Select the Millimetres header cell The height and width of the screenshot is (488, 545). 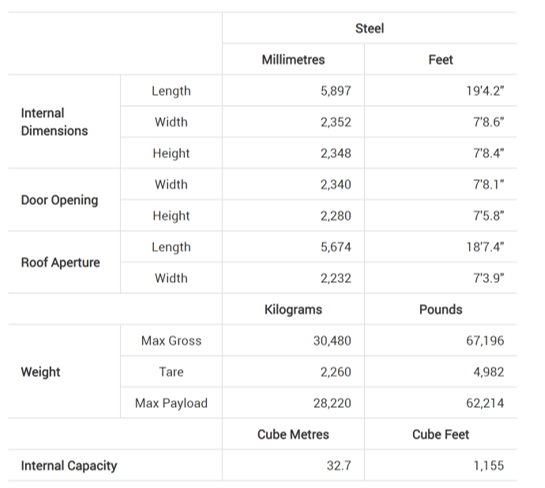[x=293, y=60]
